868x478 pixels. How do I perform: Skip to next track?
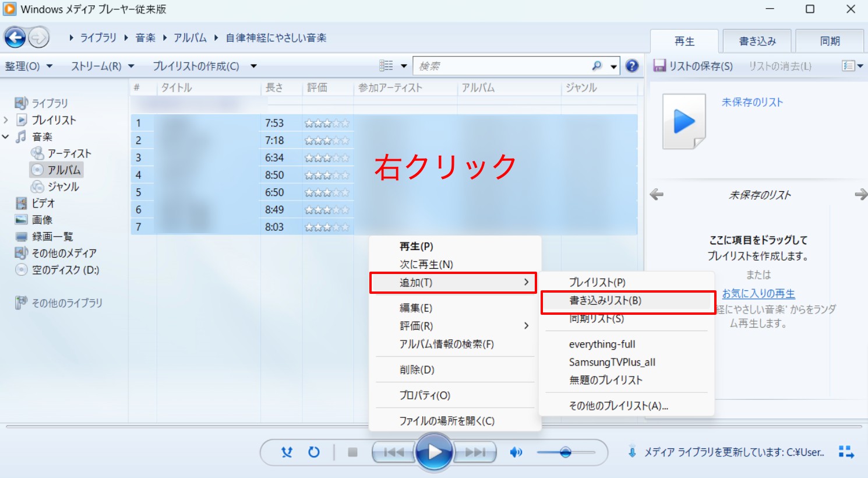pos(475,452)
